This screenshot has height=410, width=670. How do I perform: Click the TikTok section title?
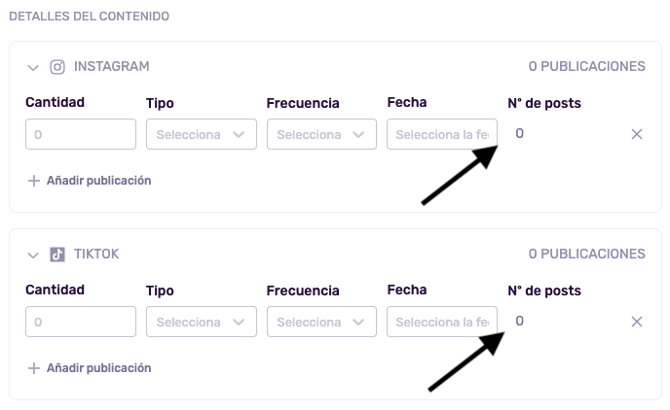(x=96, y=254)
